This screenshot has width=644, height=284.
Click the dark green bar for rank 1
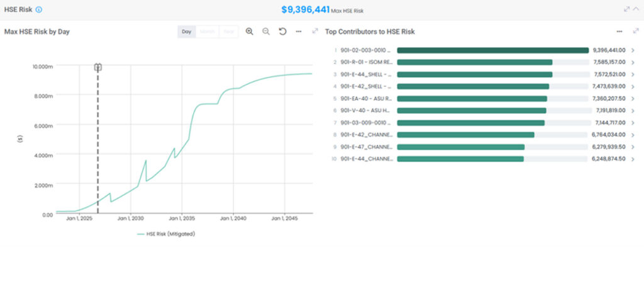(493, 50)
